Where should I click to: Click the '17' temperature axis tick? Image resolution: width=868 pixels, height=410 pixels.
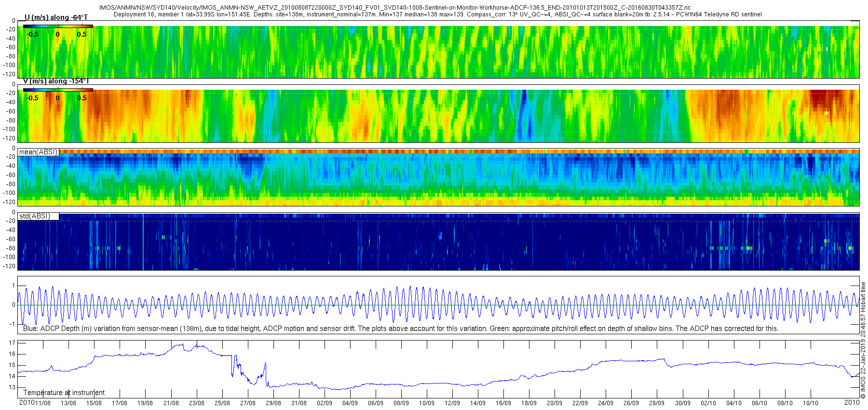pos(13,343)
